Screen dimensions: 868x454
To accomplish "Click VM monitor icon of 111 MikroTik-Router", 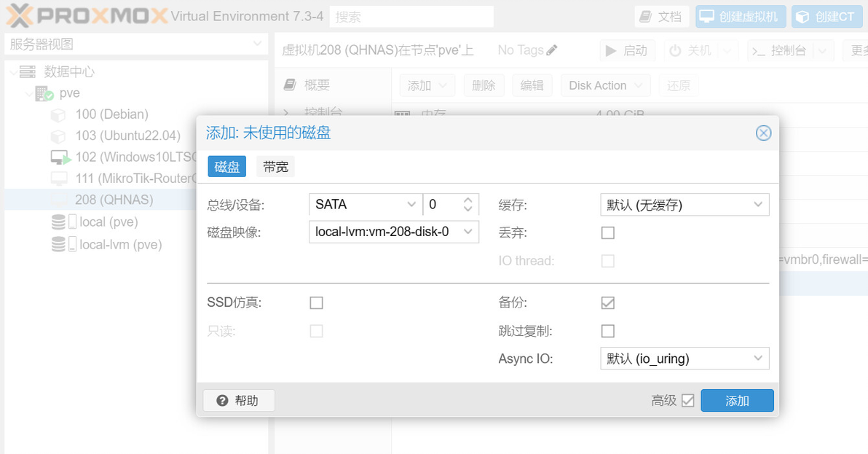I will click(59, 179).
